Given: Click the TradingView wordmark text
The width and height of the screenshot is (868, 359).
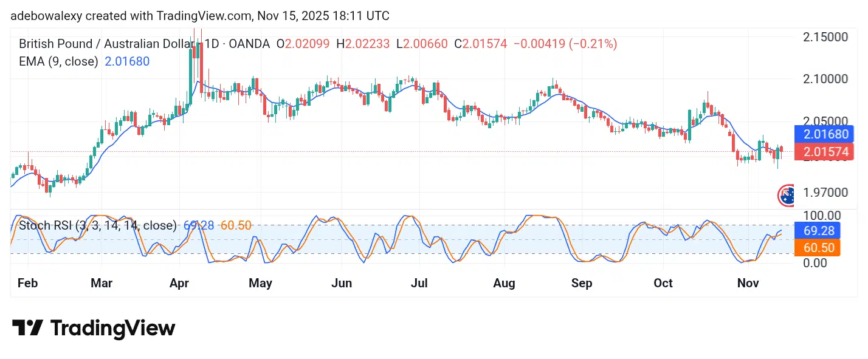Looking at the screenshot, I should (x=112, y=329).
